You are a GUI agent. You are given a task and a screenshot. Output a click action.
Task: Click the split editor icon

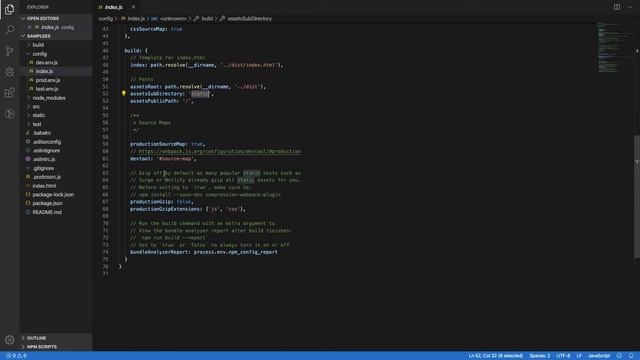tap(617, 7)
